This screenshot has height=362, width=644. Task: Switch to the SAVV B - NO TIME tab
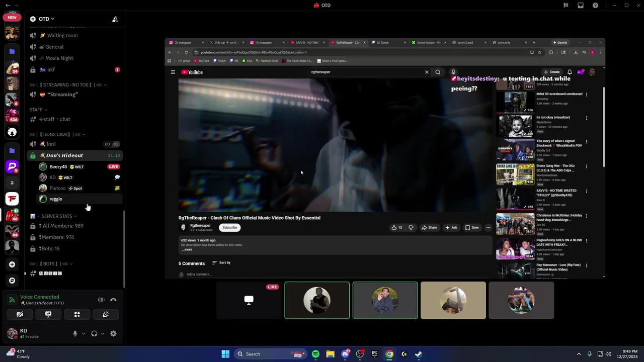tap(307, 43)
